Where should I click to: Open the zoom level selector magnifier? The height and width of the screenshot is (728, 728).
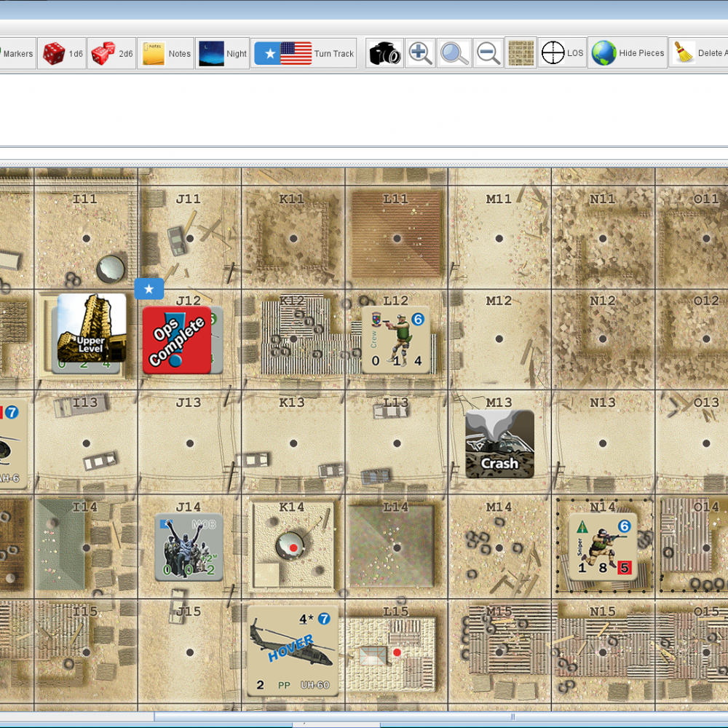454,54
